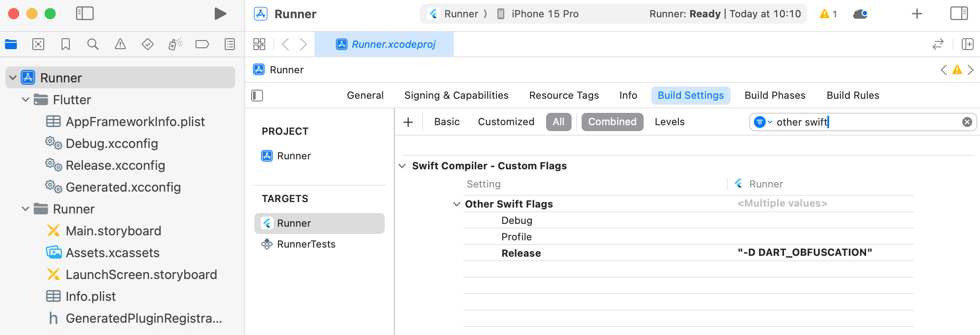Open the Source Control navigator
Screen dimensions: 980x335
click(x=38, y=44)
